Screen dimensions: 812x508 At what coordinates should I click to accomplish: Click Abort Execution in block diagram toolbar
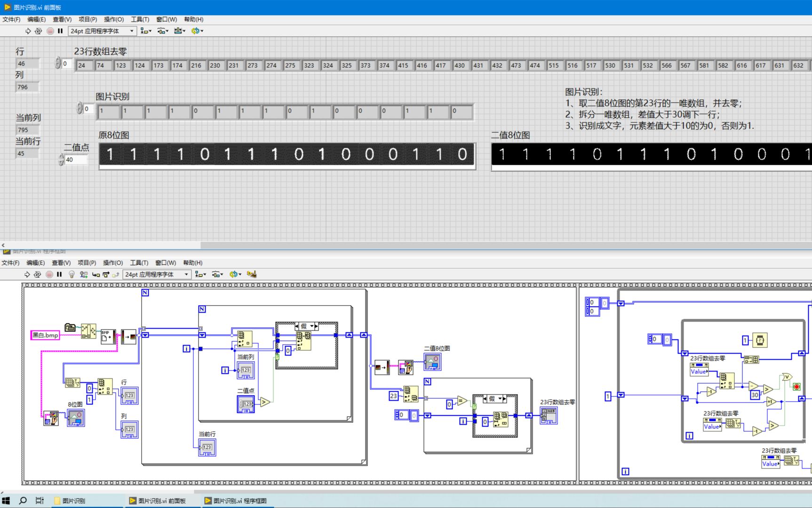(x=49, y=274)
